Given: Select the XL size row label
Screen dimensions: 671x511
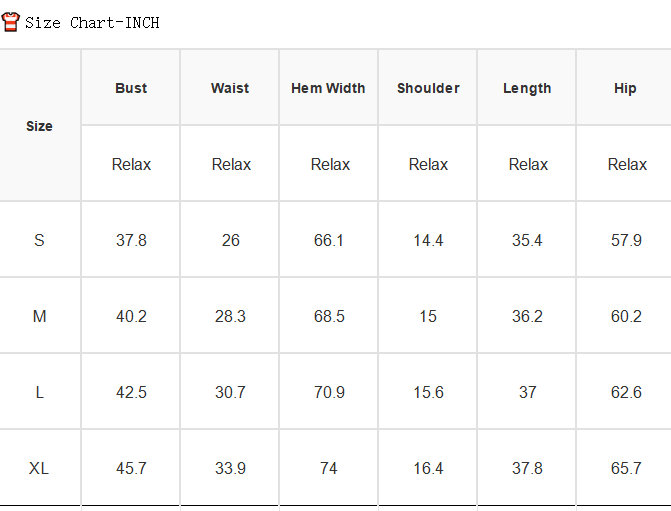Looking at the screenshot, I should click(39, 468).
